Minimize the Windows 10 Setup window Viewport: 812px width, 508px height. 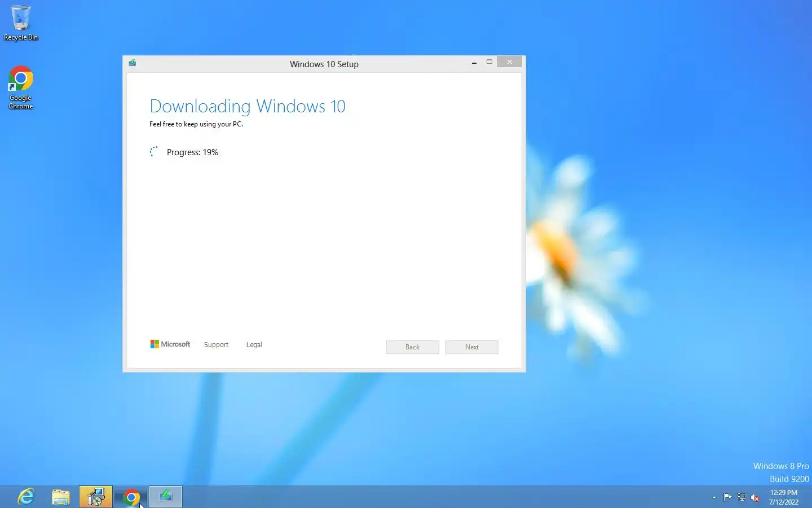coord(474,63)
